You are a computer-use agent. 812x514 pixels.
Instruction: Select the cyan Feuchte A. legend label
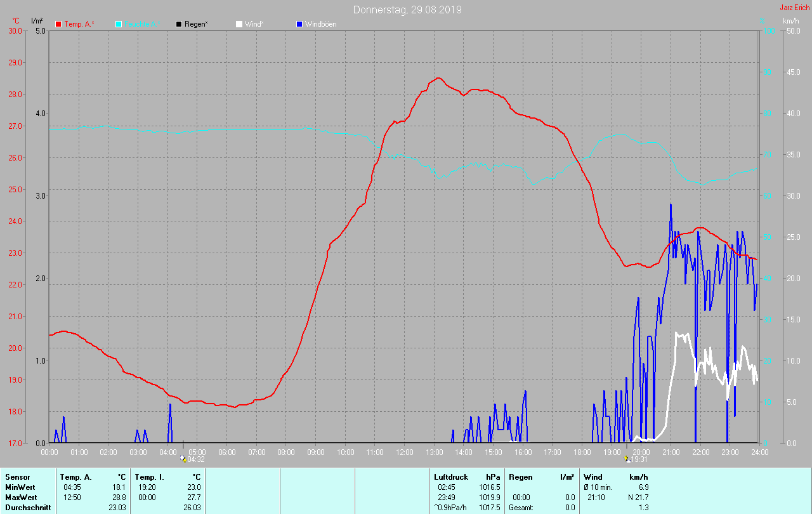140,24
